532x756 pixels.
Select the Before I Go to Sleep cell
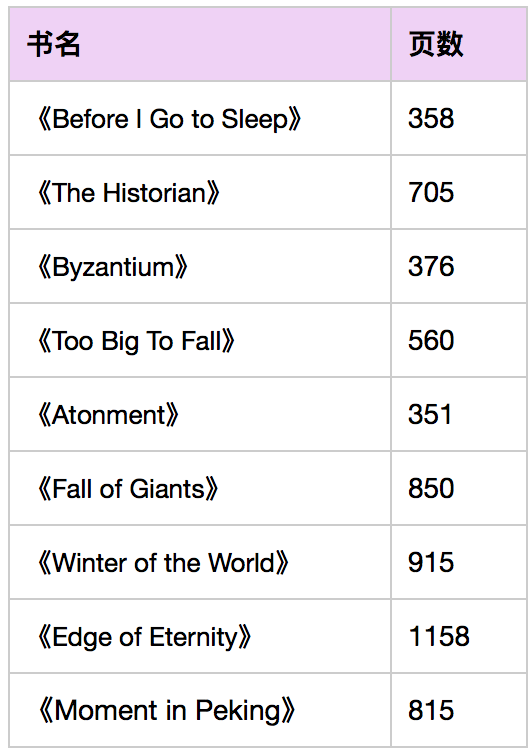click(x=200, y=118)
